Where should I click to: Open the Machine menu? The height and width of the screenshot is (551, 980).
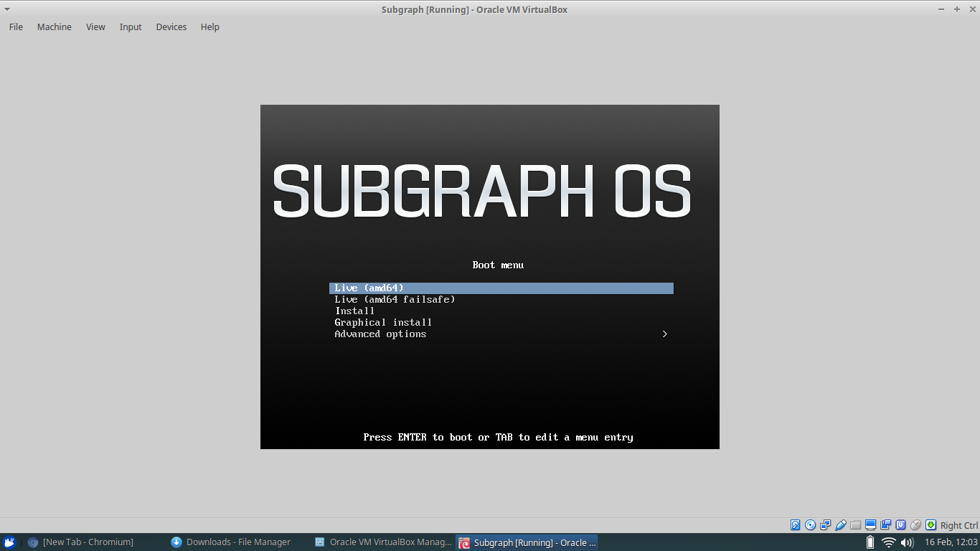55,27
